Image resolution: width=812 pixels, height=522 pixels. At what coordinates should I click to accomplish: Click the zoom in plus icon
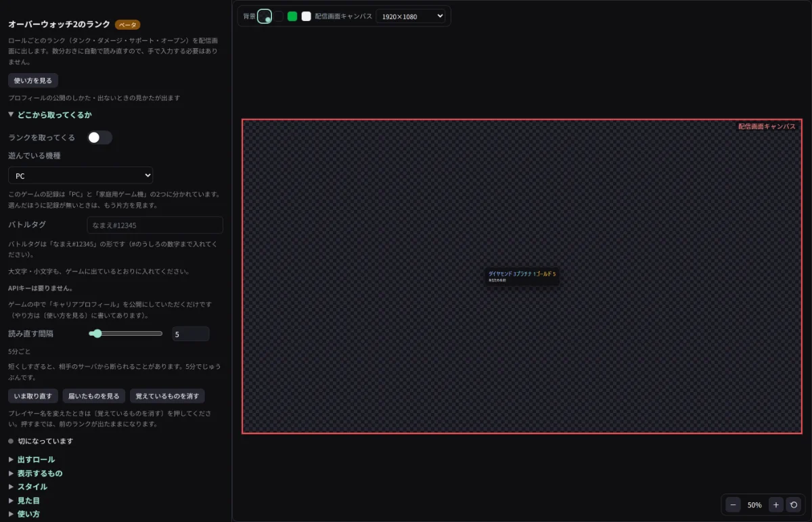point(776,504)
